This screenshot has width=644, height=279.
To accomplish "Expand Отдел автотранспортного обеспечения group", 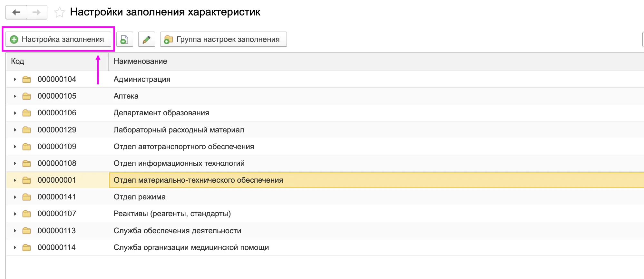I will (x=15, y=147).
